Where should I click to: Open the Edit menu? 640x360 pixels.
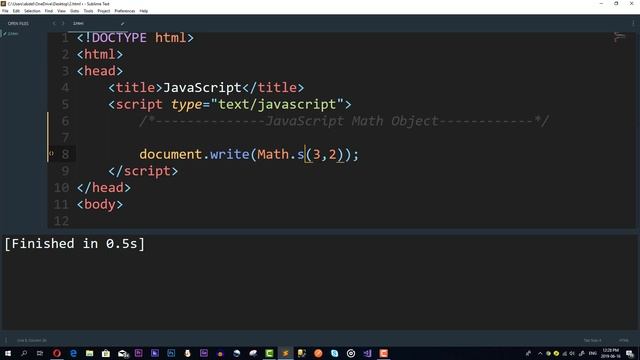16,11
